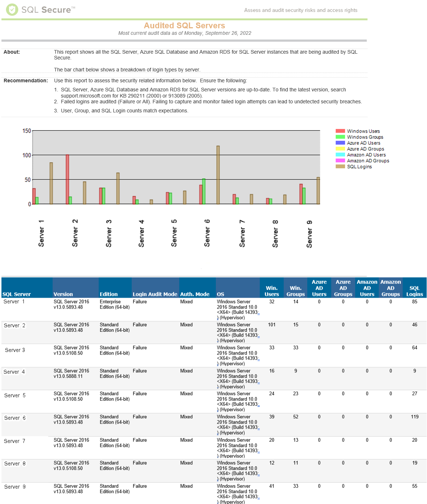
Task: Select the Amazon AD Users column header
Action: pos(367,288)
